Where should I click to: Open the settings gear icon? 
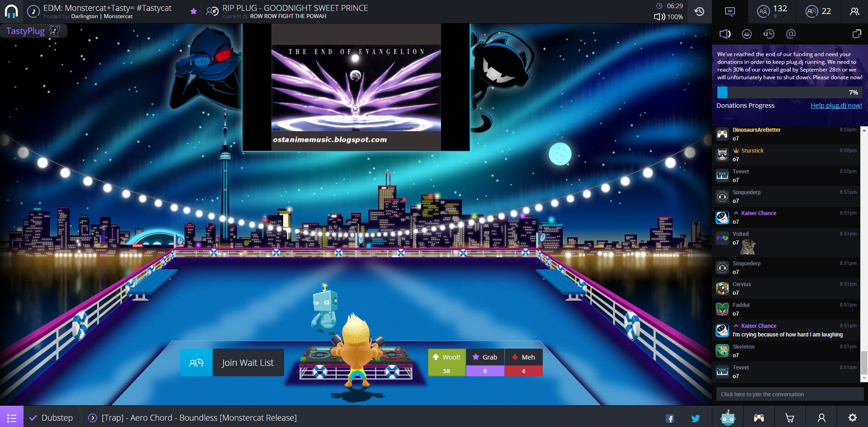click(853, 417)
